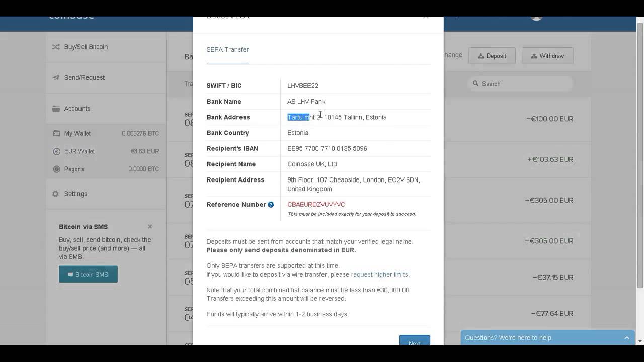Click the −€37.15 EUR transaction amount
The image size is (644, 362).
pos(553,278)
